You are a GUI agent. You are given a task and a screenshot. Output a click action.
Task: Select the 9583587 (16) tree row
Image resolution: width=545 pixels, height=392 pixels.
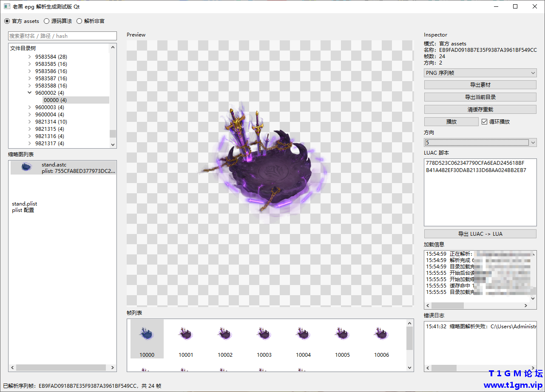[51, 79]
